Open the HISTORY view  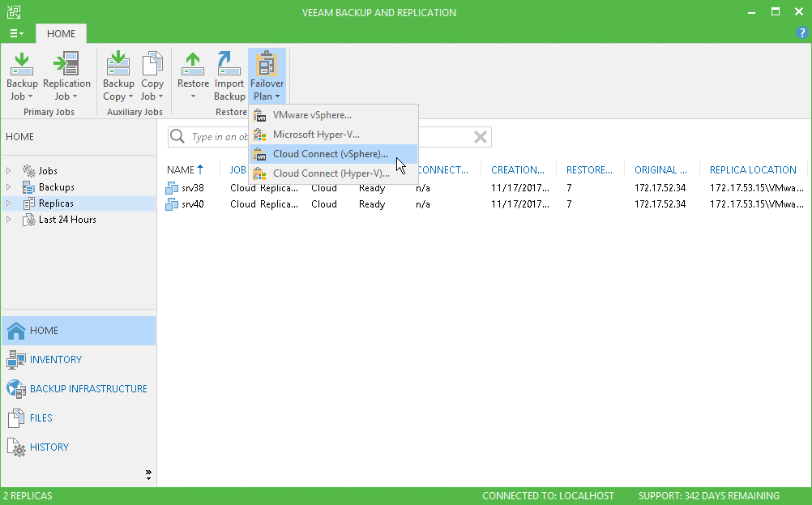(79, 447)
